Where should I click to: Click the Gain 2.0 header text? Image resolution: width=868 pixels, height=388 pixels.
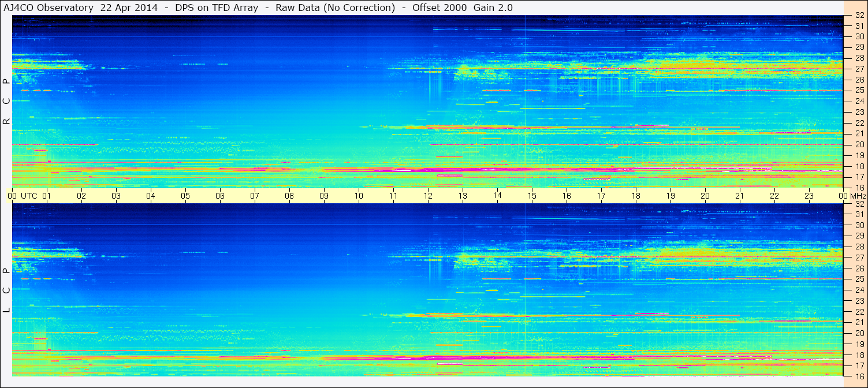pos(493,8)
